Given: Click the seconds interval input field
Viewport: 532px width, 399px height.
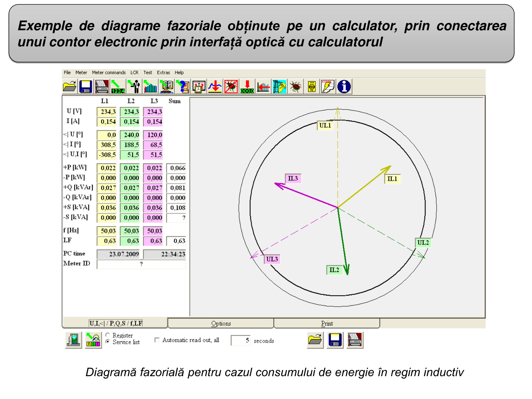Looking at the screenshot, I should [x=240, y=341].
